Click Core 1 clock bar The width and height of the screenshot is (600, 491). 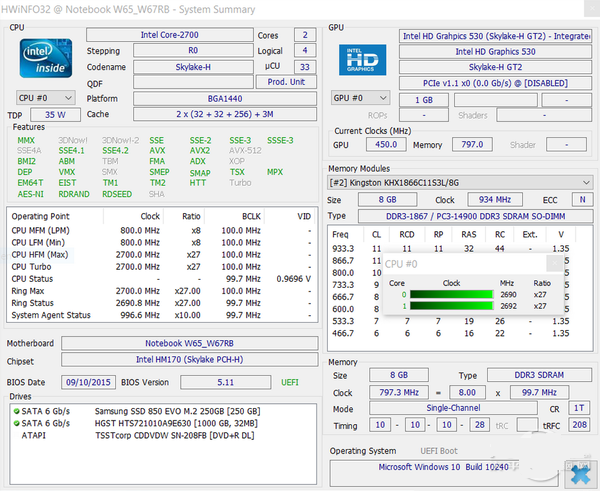click(x=451, y=306)
